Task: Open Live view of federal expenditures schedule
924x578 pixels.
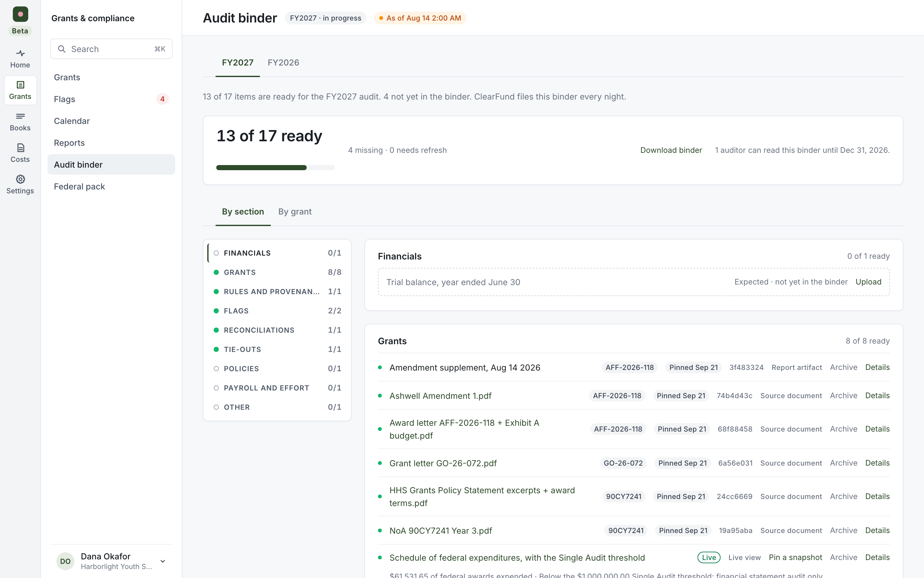Action: [744, 557]
